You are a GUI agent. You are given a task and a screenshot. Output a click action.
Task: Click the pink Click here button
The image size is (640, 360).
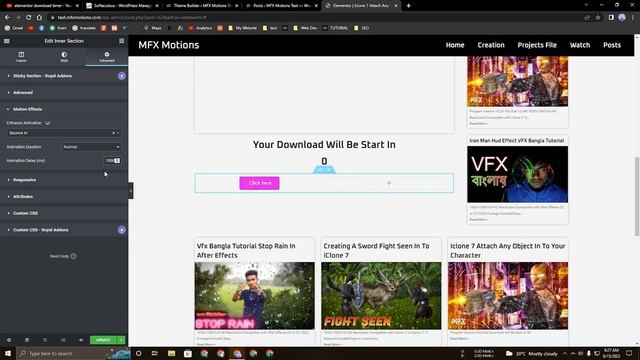pyautogui.click(x=260, y=183)
